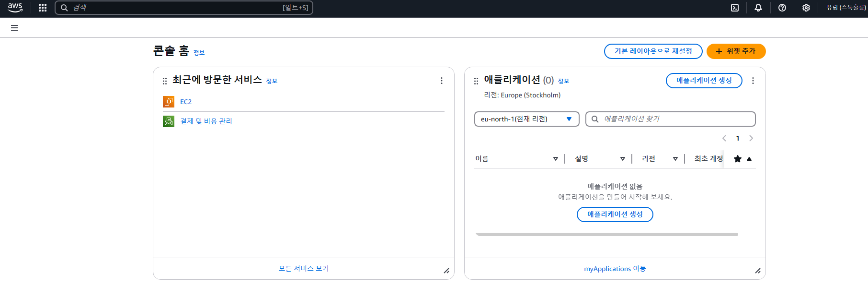868x286 pixels.
Task: Open settings gear icon in header
Action: (806, 8)
